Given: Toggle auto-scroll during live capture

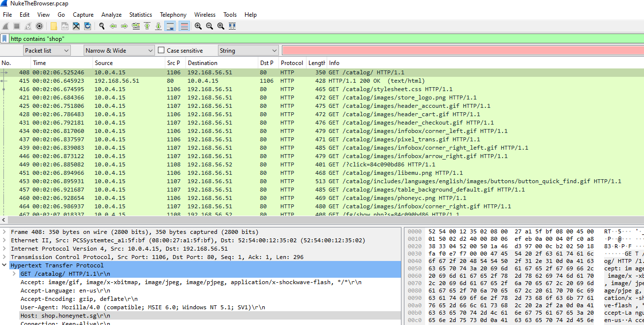Looking at the screenshot, I should tap(170, 26).
